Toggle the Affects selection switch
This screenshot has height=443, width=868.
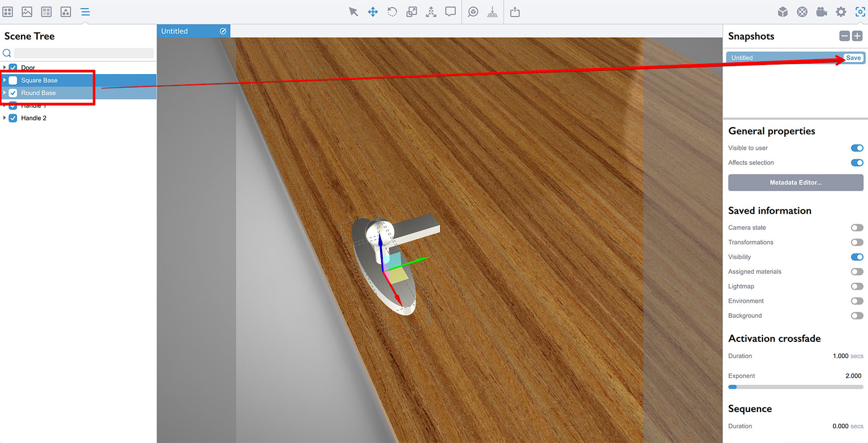857,162
